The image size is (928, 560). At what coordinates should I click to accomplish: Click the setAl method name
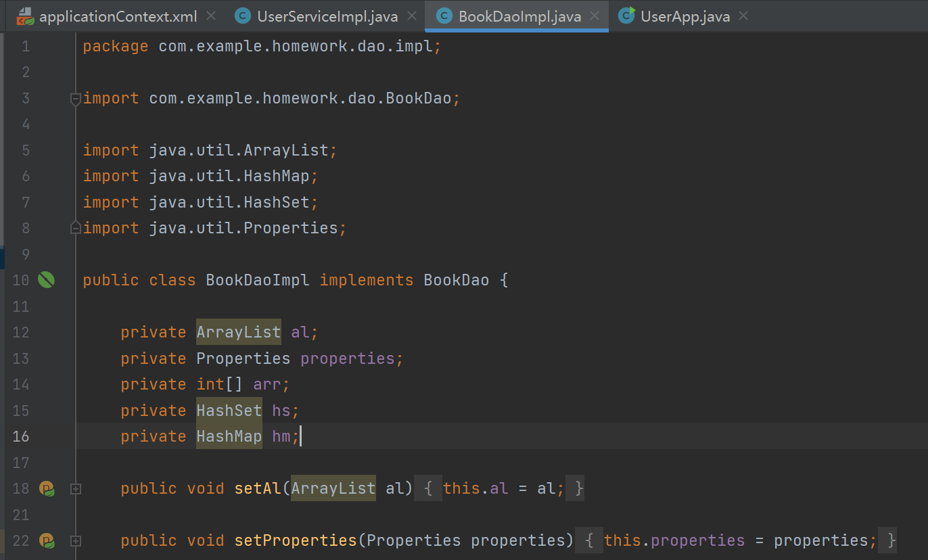point(258,488)
